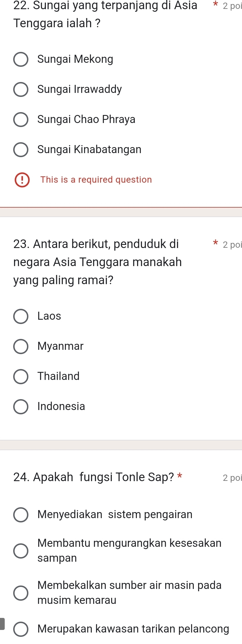Select the Sungai Mekong option
Screen dimensions: 242x644
21,59
